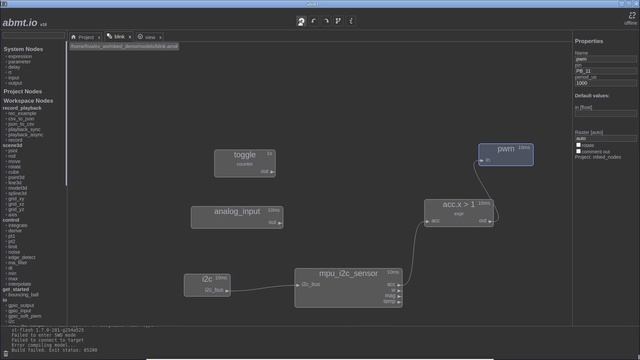Click the in port of the pwm node
The width and height of the screenshot is (640, 360).
coord(482,160)
